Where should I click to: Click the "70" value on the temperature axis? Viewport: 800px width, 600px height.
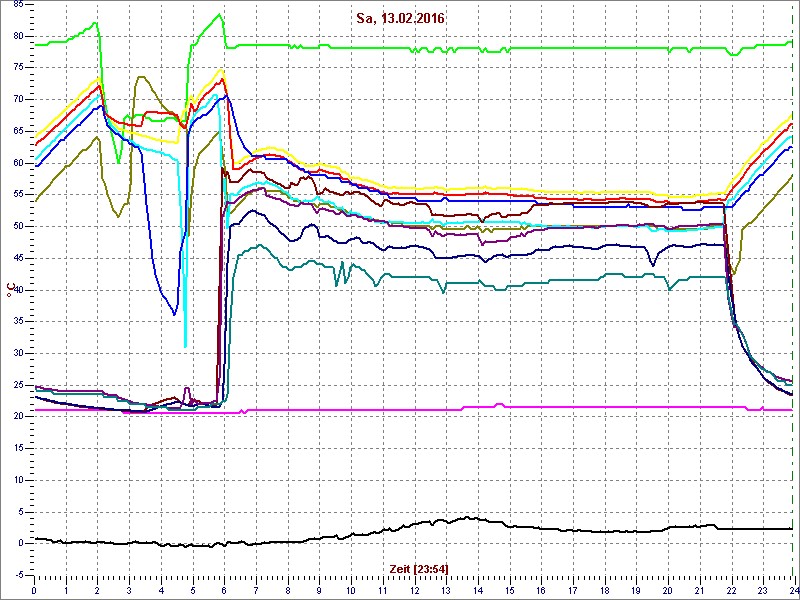click(x=18, y=99)
